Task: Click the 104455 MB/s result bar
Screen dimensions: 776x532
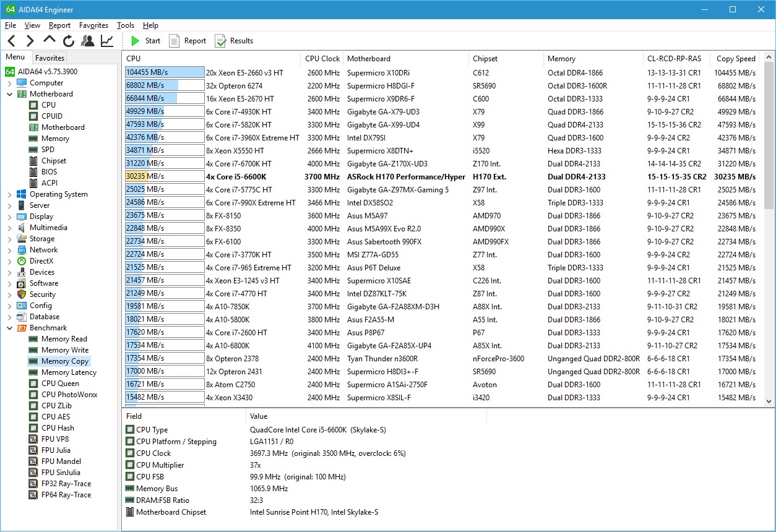Action: pos(165,72)
